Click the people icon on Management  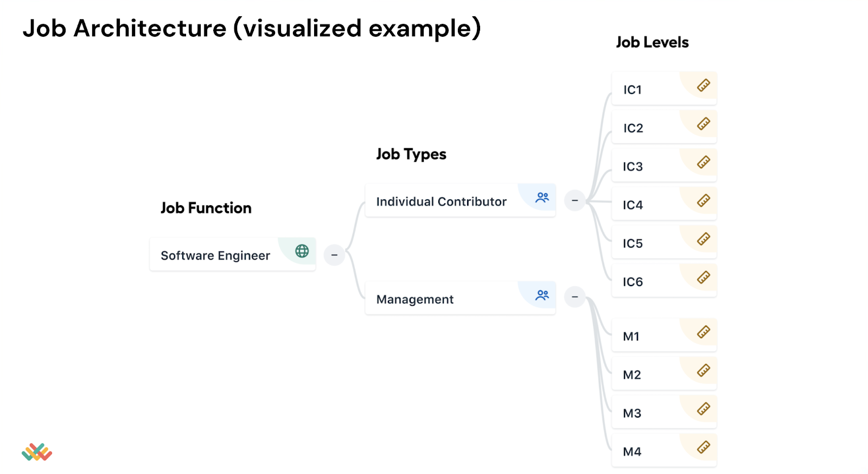(x=542, y=295)
